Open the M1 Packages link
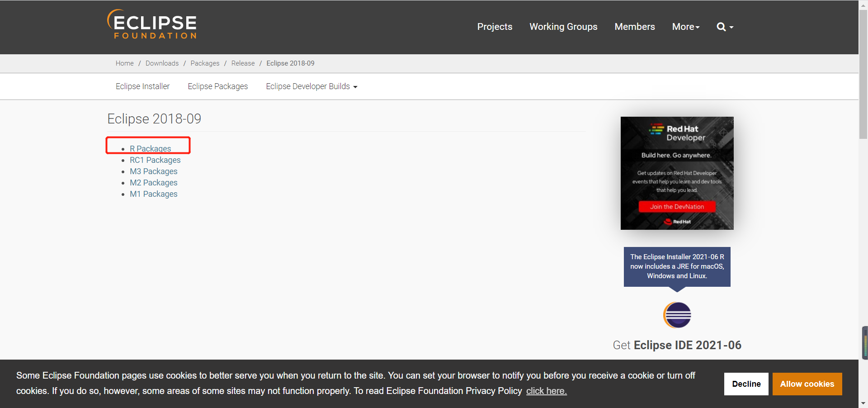 [153, 194]
